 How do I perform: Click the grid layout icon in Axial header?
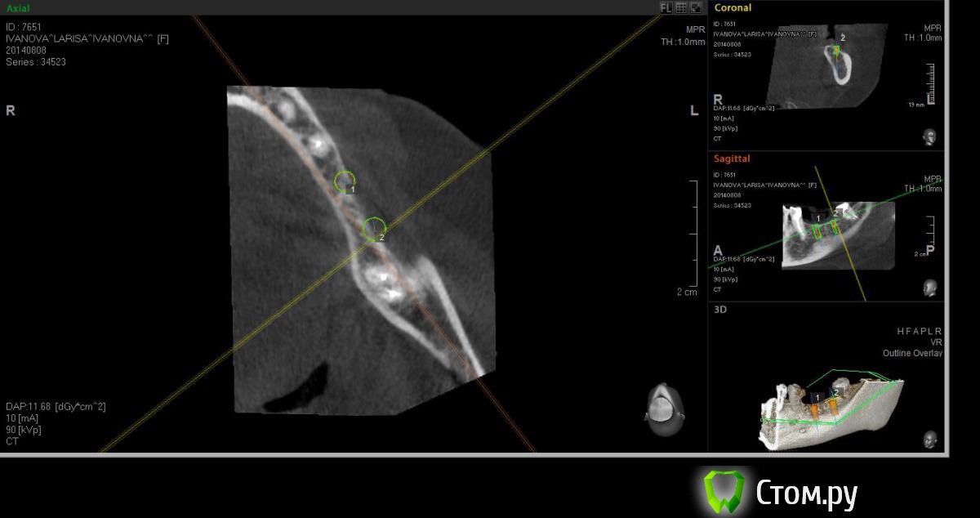pyautogui.click(x=680, y=7)
